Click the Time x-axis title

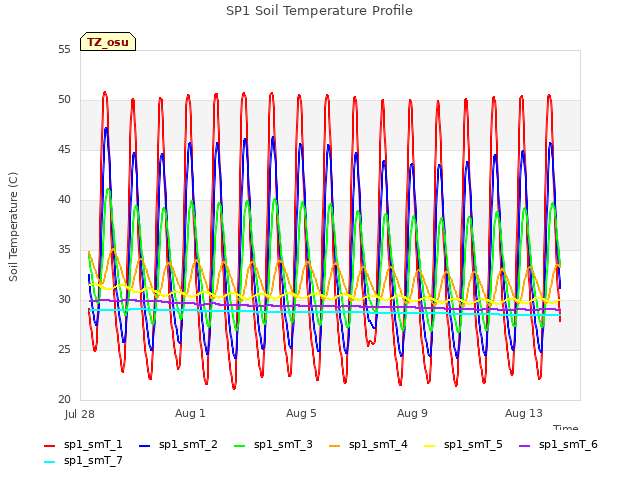tap(566, 427)
